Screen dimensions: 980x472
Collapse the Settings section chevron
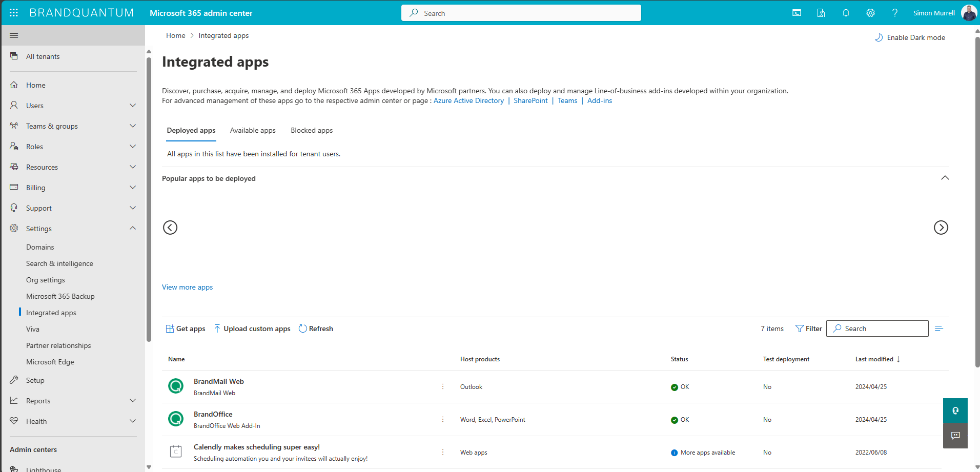tap(133, 229)
